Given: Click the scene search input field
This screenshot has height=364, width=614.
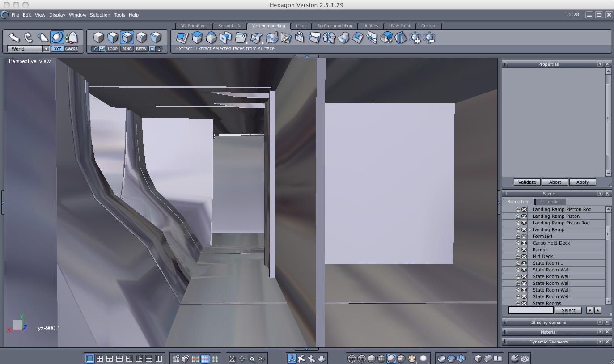Looking at the screenshot, I should [531, 310].
